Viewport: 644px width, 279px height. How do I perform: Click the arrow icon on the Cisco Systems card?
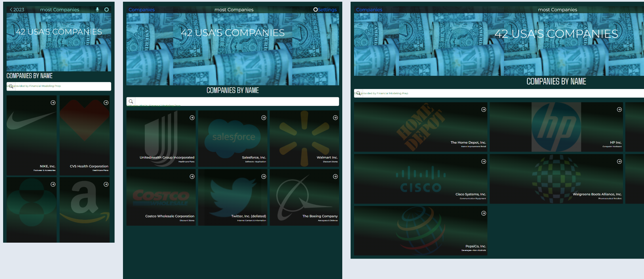pyautogui.click(x=484, y=161)
